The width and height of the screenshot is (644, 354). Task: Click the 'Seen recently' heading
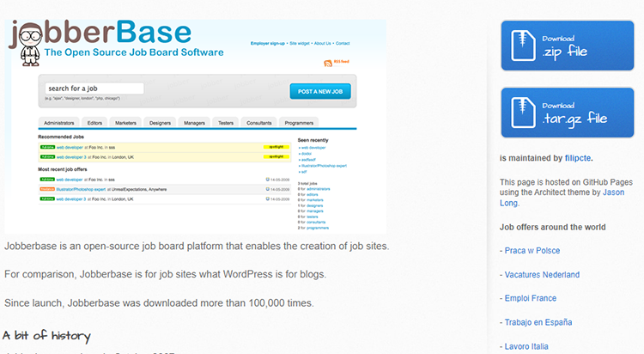pos(313,140)
